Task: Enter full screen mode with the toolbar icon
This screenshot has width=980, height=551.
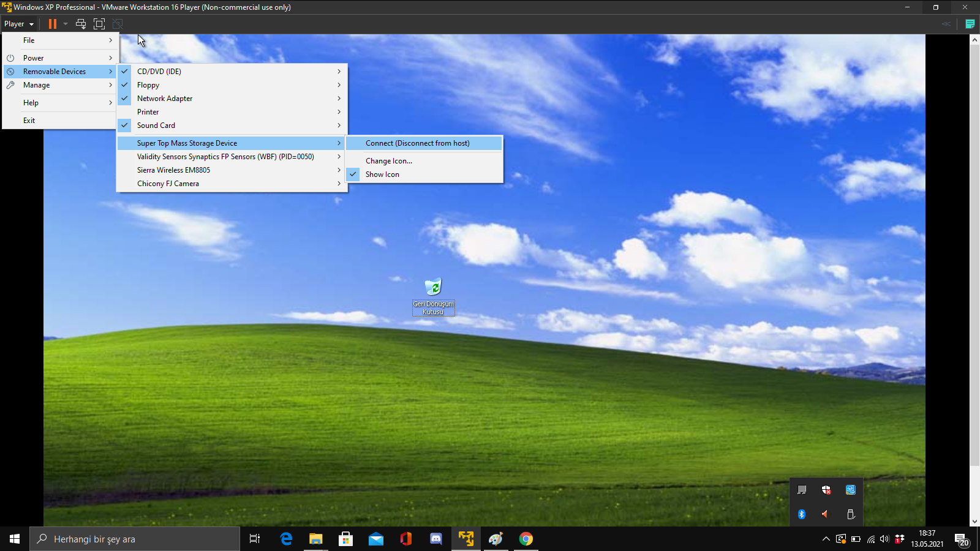Action: [x=99, y=24]
